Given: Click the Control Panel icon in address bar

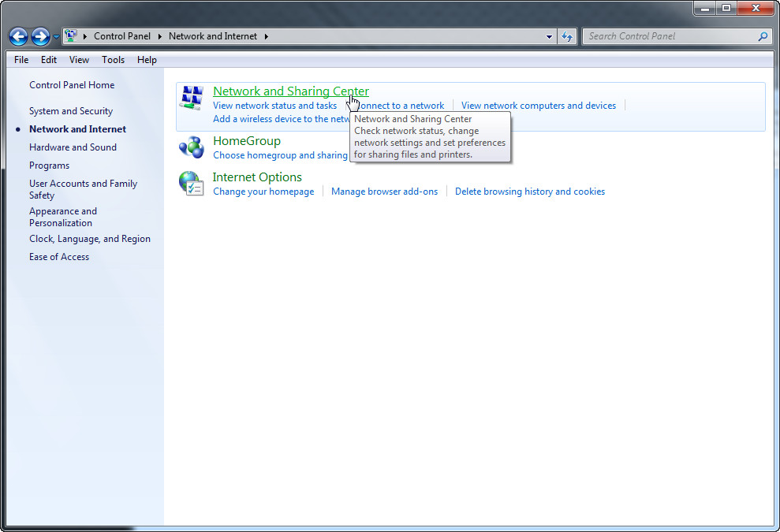Looking at the screenshot, I should pos(71,35).
